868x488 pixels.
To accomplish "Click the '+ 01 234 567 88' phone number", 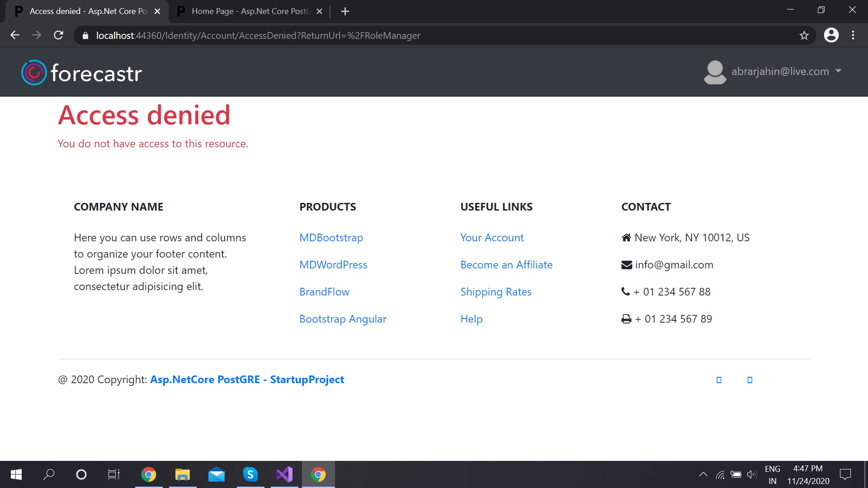I will tap(672, 292).
